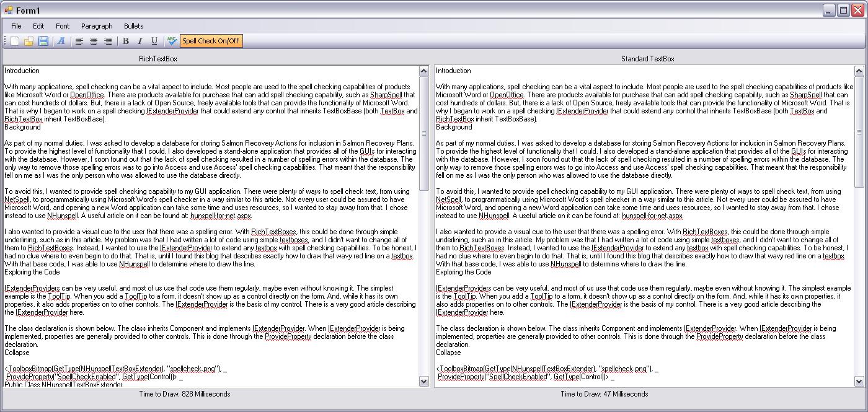Click 'Time to Draw: 828 Milliseconds' label
The width and height of the screenshot is (868, 412).
pyautogui.click(x=185, y=394)
